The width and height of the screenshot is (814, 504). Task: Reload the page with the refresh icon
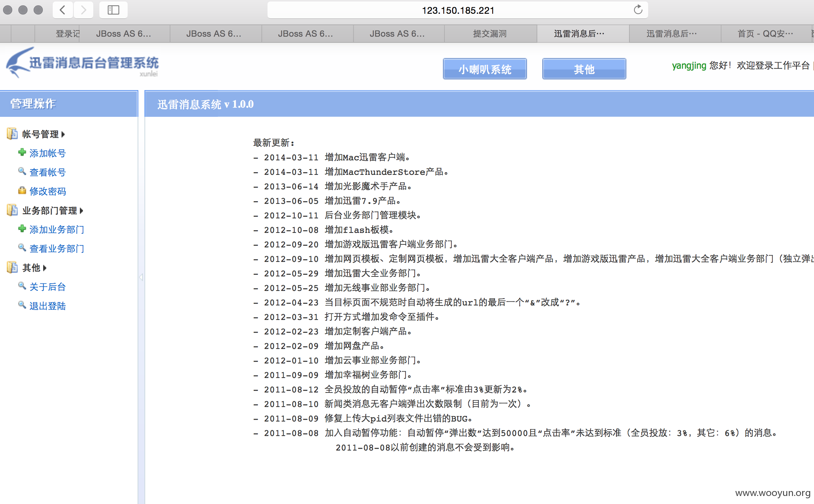click(638, 10)
